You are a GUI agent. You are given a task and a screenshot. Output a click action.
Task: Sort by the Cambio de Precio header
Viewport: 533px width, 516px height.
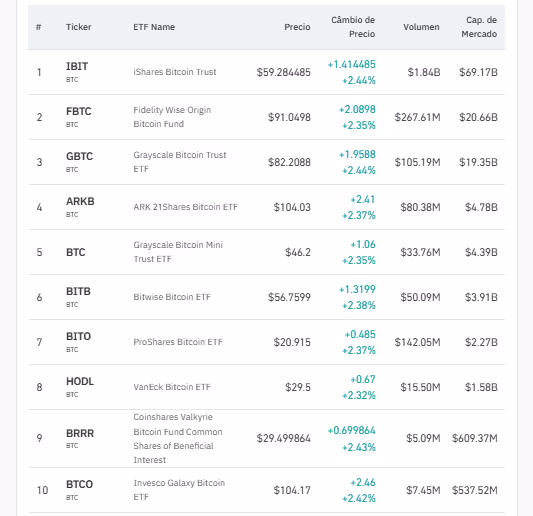353,27
